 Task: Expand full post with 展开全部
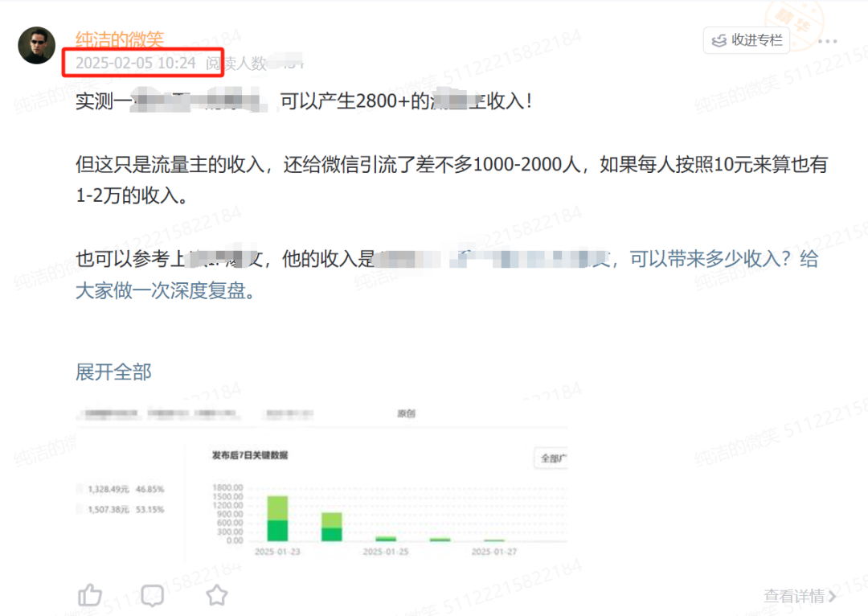(113, 372)
